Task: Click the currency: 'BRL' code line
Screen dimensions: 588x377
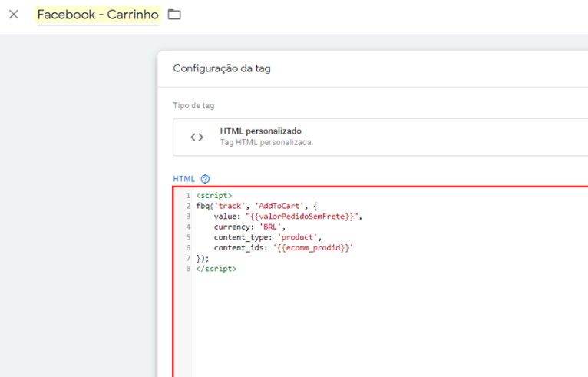Action: point(249,227)
